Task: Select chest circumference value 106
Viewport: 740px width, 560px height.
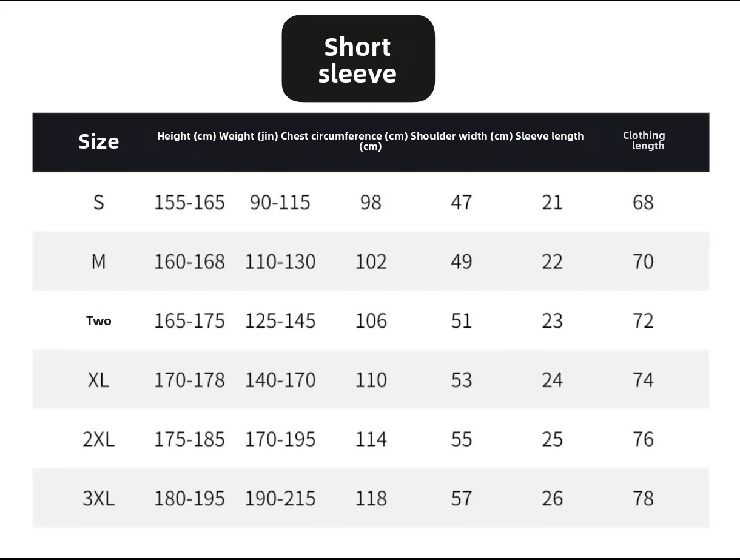Action: click(x=371, y=321)
